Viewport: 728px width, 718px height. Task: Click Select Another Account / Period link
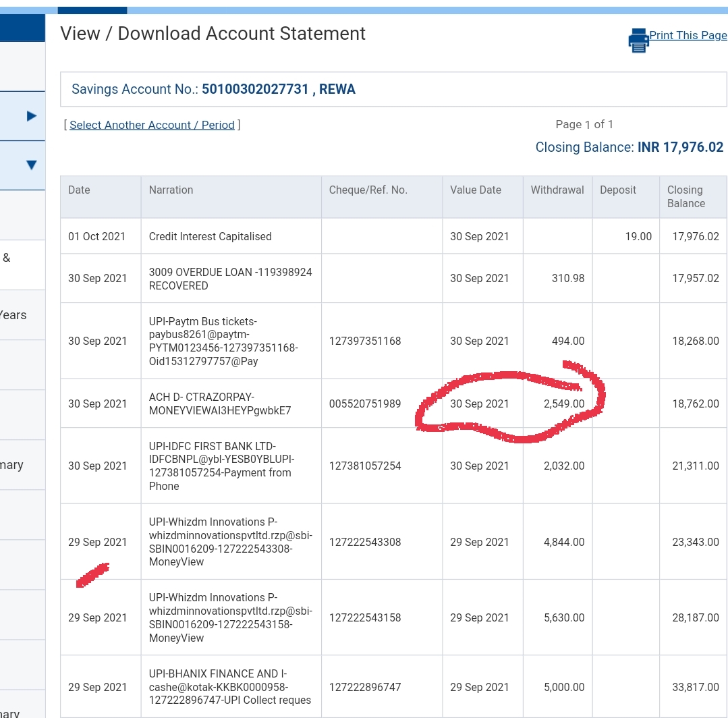(152, 125)
